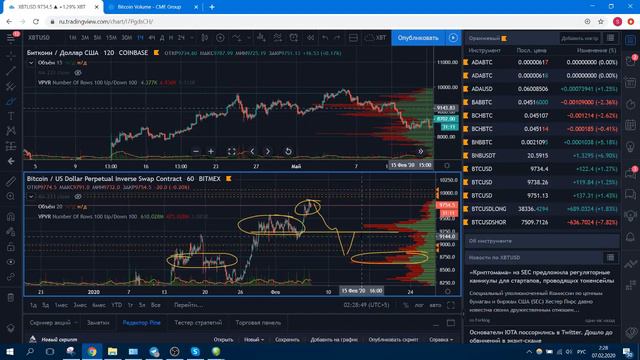
Task: Collapse the Coinbase chart indicator legend
Action: [x=31, y=63]
